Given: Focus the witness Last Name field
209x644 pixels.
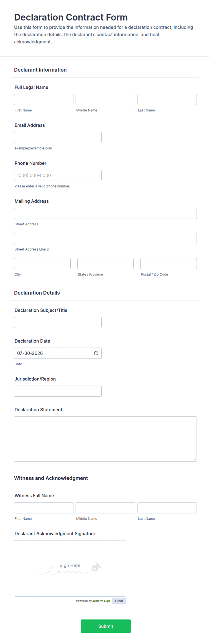Looking at the screenshot, I should [x=167, y=508].
